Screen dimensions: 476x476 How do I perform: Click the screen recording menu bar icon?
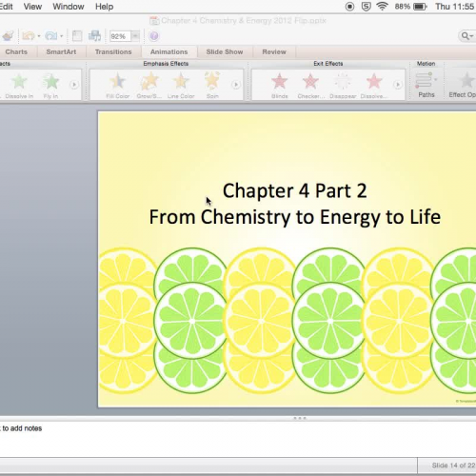(349, 7)
